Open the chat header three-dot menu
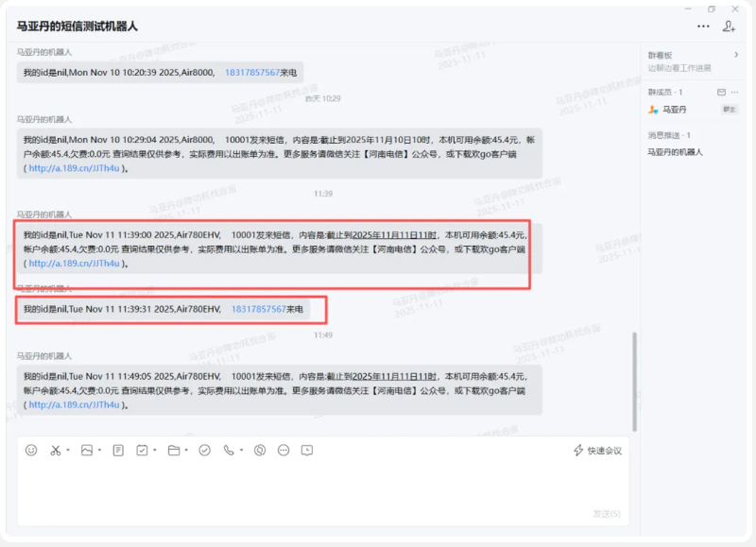Image resolution: width=756 pixels, height=547 pixels. 703,26
